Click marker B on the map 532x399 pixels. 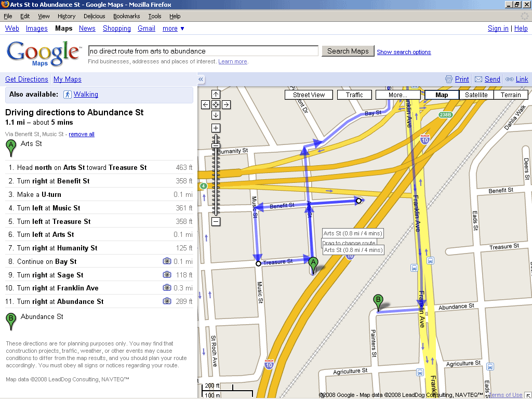(378, 303)
